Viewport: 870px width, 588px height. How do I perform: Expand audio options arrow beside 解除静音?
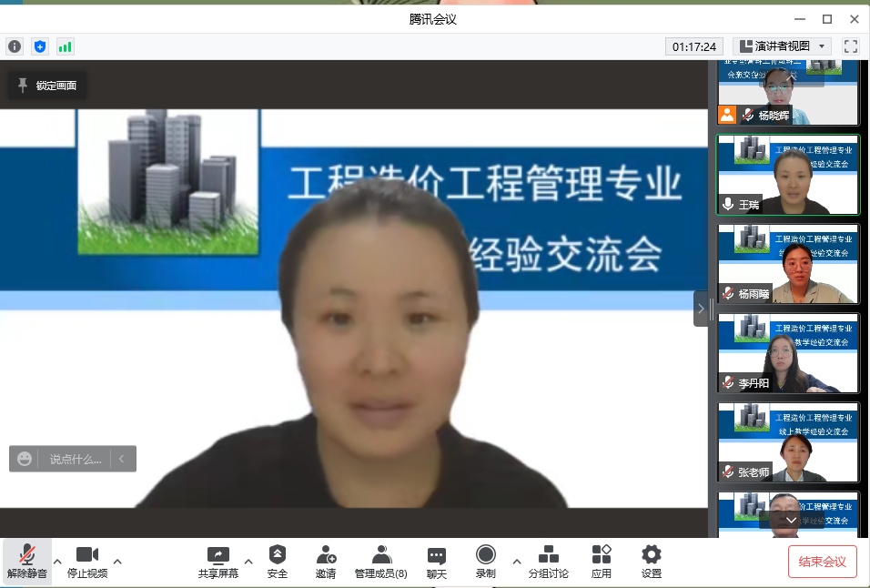pos(57,561)
